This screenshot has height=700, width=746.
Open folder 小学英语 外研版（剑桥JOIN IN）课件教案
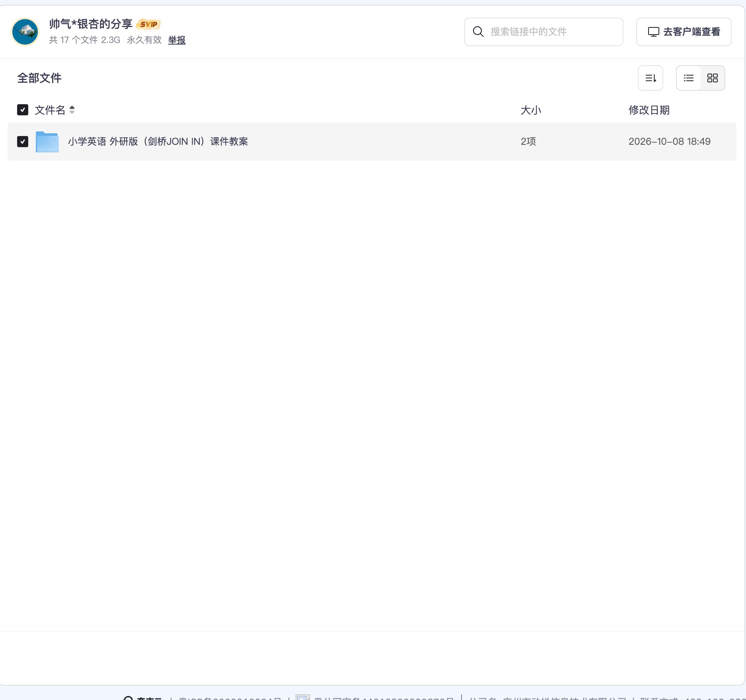coord(158,142)
